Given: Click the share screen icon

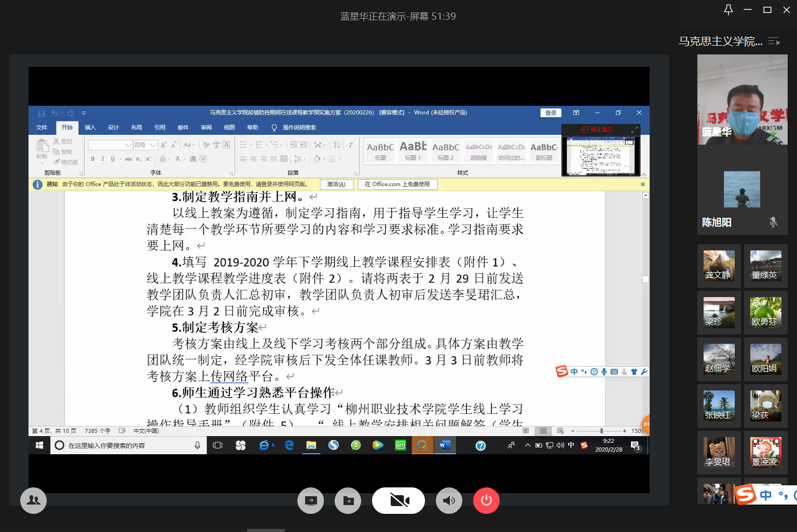Looking at the screenshot, I should point(310,500).
